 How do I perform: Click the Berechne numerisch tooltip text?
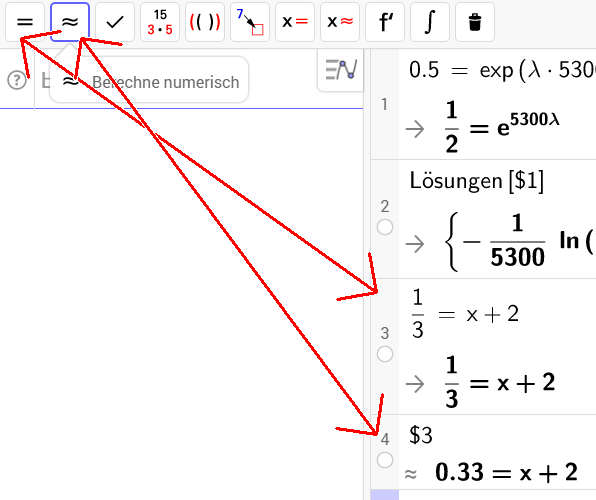click(x=166, y=82)
